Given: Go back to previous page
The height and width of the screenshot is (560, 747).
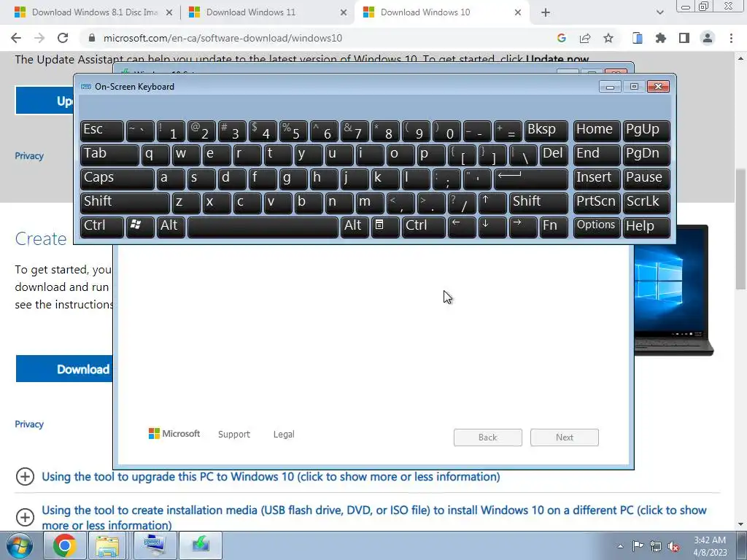Looking at the screenshot, I should click(16, 38).
